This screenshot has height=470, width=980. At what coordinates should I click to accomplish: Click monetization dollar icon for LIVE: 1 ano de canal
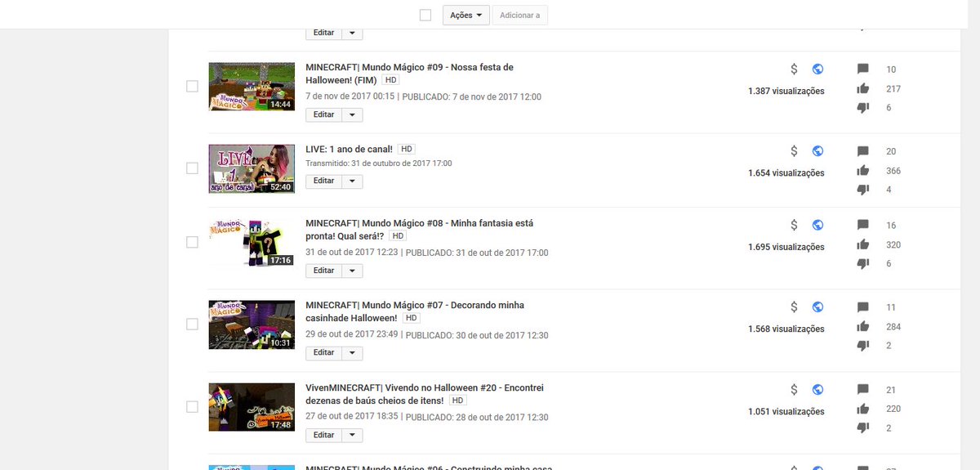[794, 151]
